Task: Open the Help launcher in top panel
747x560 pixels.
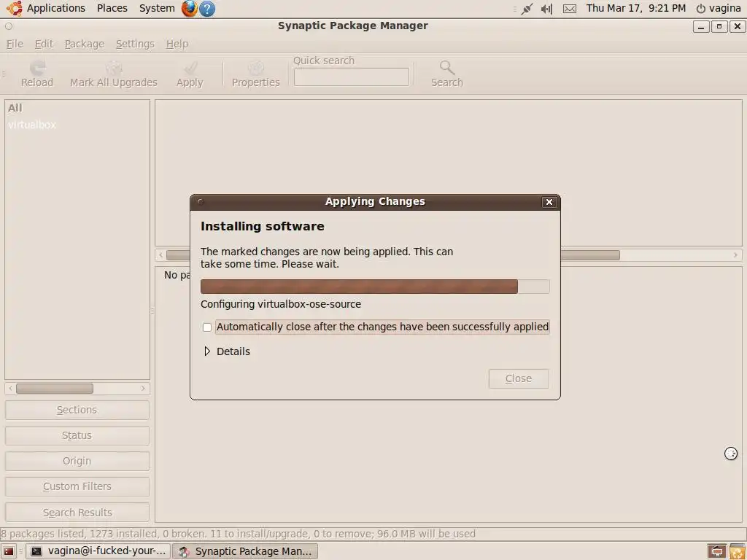Action: pyautogui.click(x=206, y=8)
